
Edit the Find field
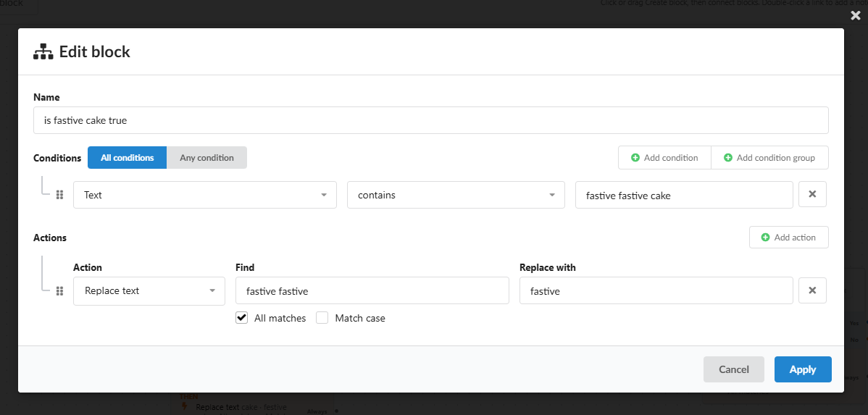372,290
